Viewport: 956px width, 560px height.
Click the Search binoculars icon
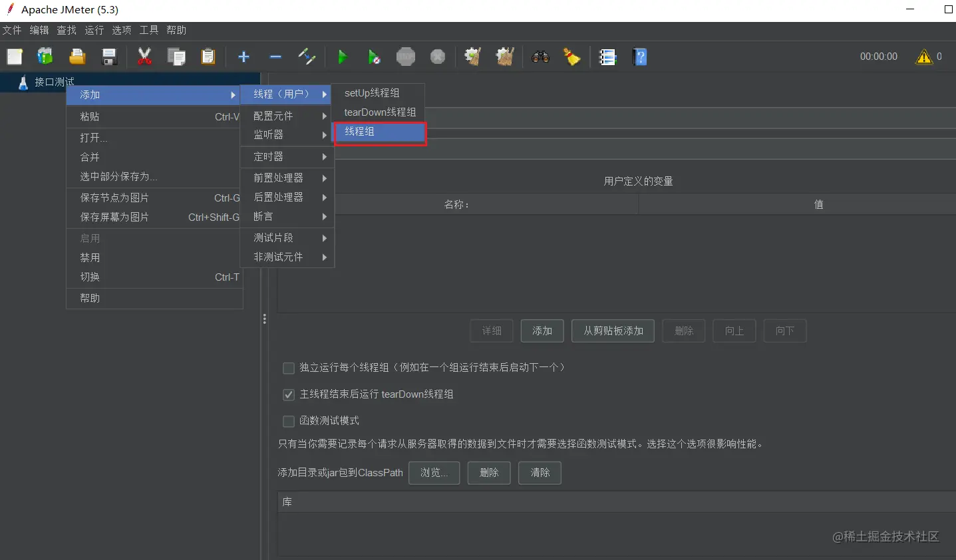(x=540, y=57)
